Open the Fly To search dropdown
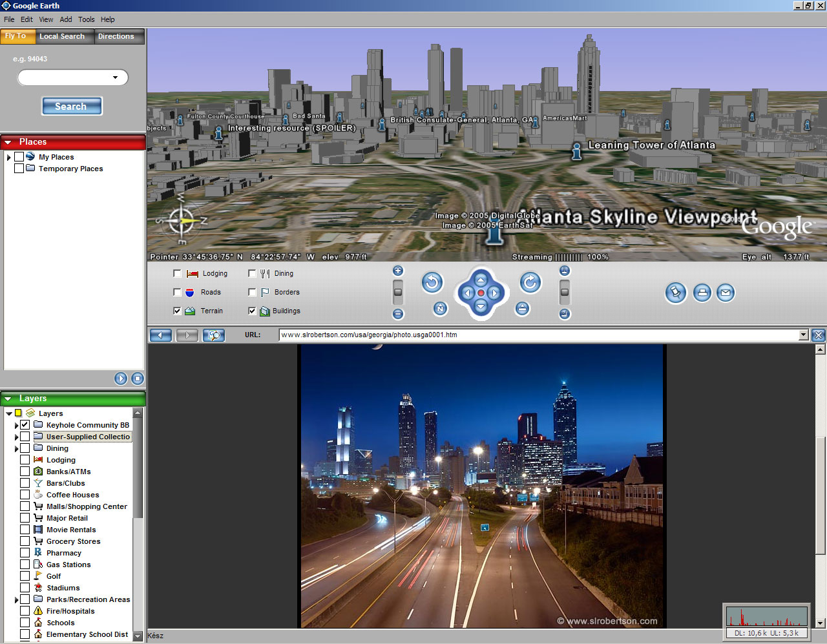This screenshot has width=827, height=644. coord(116,78)
